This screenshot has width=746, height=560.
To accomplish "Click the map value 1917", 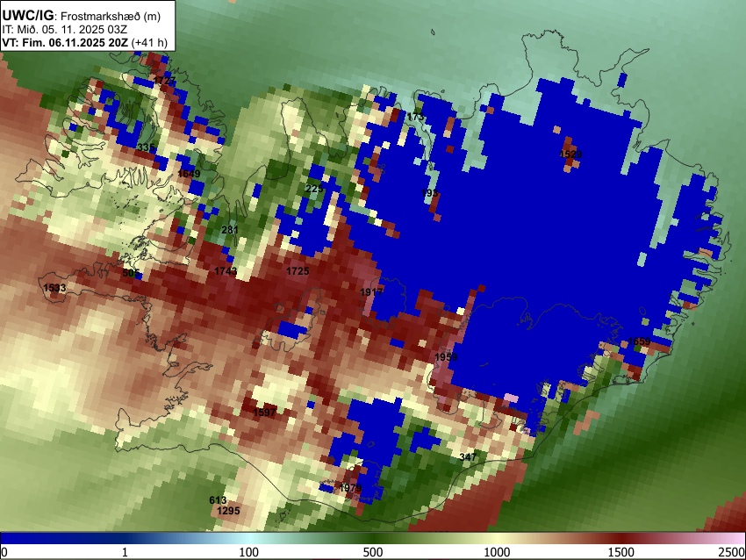I will pyautogui.click(x=371, y=292).
